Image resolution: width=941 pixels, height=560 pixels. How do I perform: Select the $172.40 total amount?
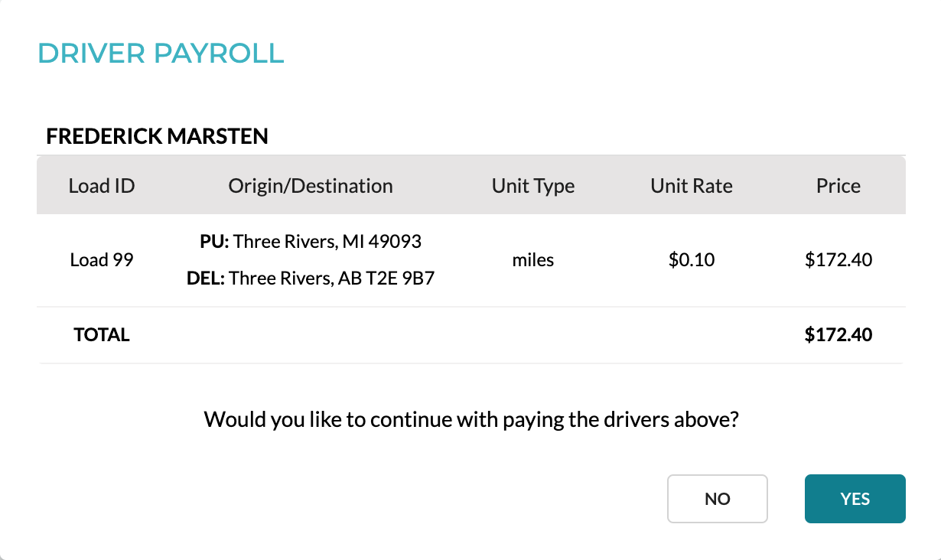(x=838, y=335)
